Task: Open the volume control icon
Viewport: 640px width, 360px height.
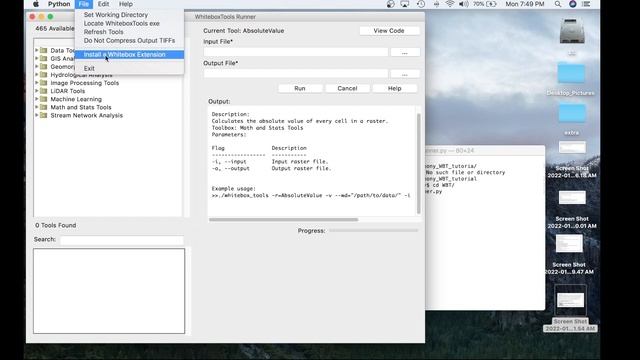Action: 463,4
